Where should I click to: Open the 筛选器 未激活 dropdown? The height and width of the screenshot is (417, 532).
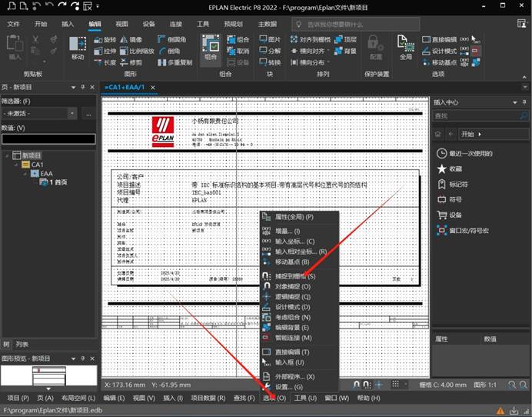tap(72, 113)
